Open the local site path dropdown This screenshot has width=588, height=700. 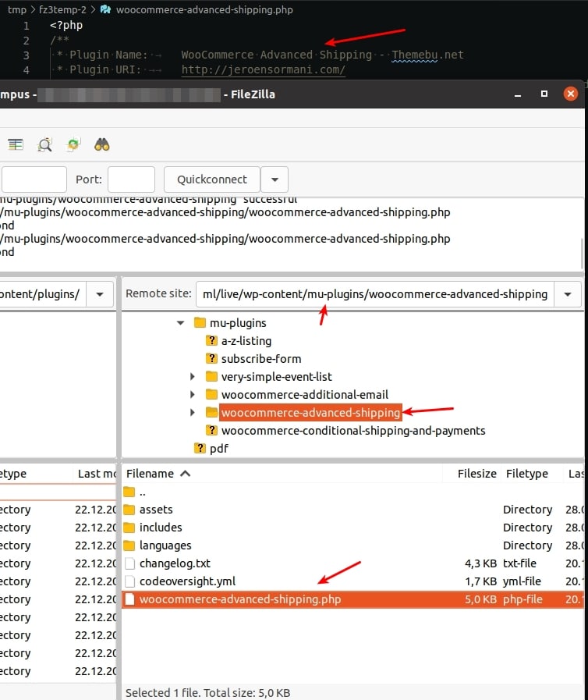click(x=100, y=294)
